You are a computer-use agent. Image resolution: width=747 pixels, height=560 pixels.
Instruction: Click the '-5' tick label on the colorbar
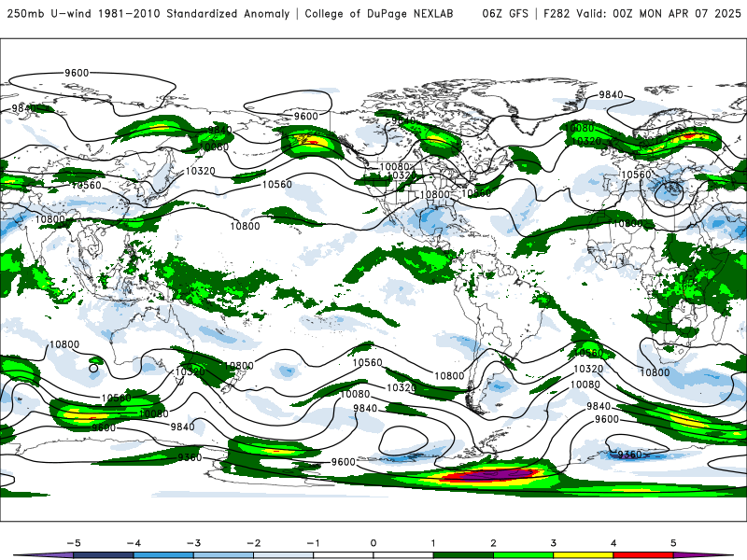point(74,543)
